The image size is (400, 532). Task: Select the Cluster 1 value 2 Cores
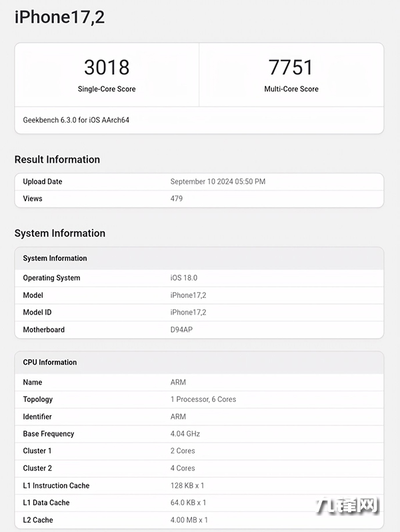pos(183,451)
